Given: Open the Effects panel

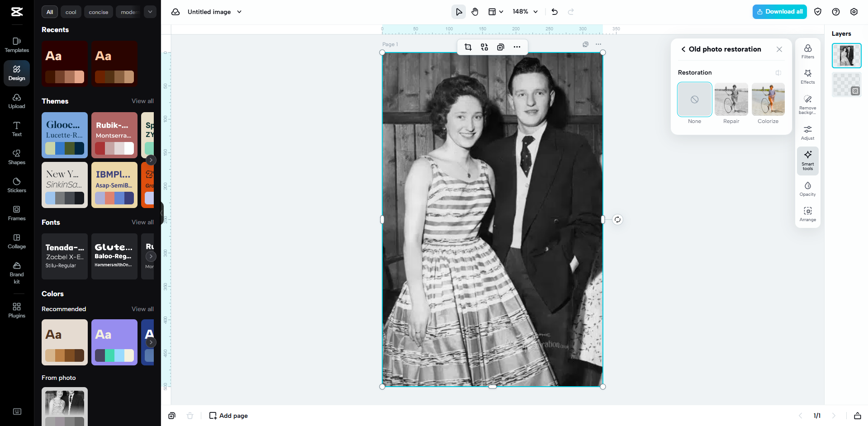Looking at the screenshot, I should coord(807,77).
